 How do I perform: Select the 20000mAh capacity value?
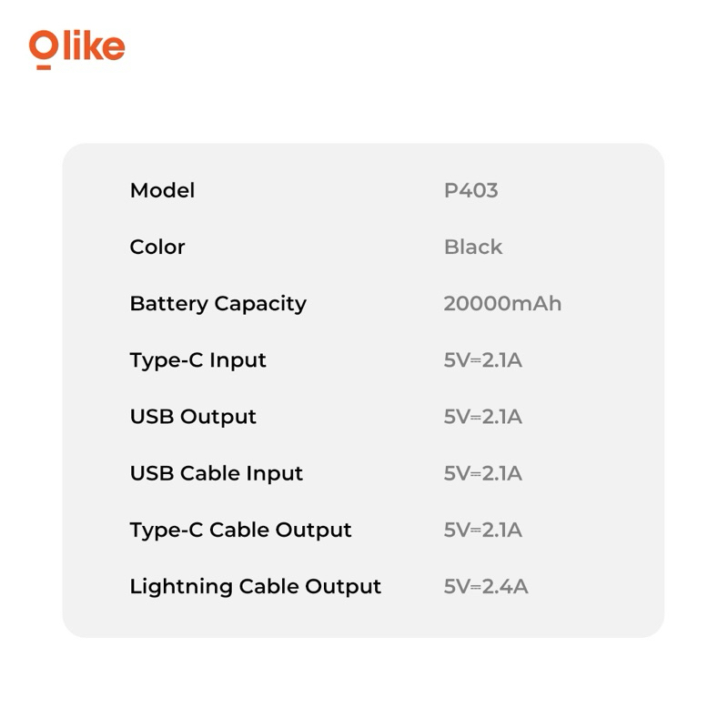(502, 304)
